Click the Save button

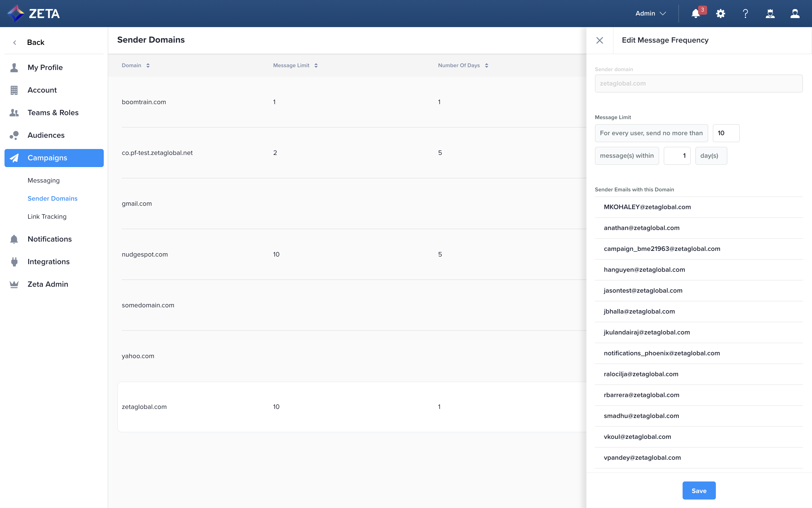tap(699, 491)
